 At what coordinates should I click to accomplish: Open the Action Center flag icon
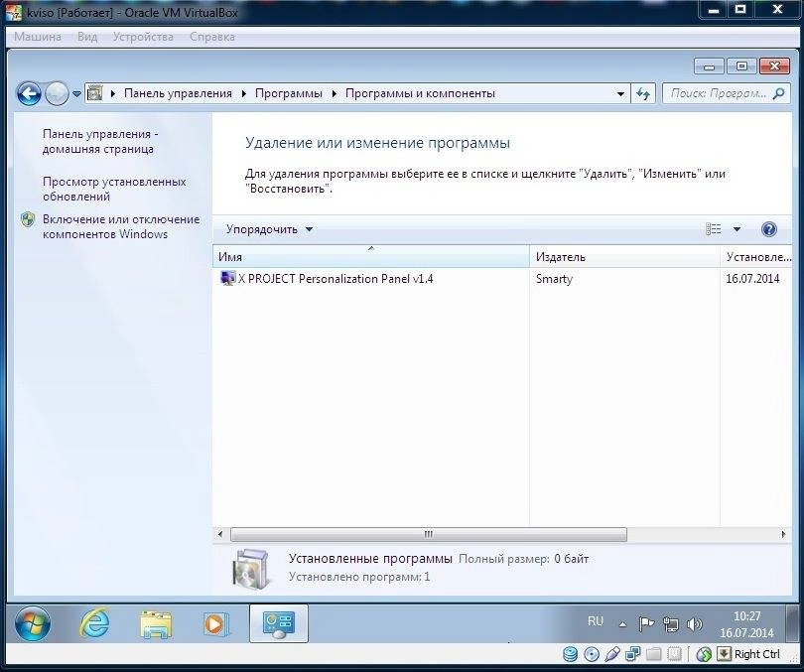[646, 623]
